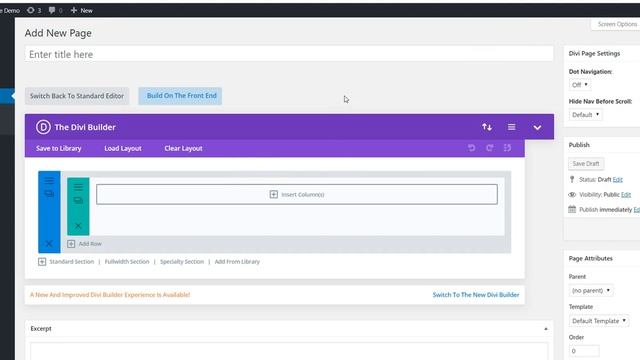
Task: Click the Publish panel title
Action: pyautogui.click(x=579, y=145)
